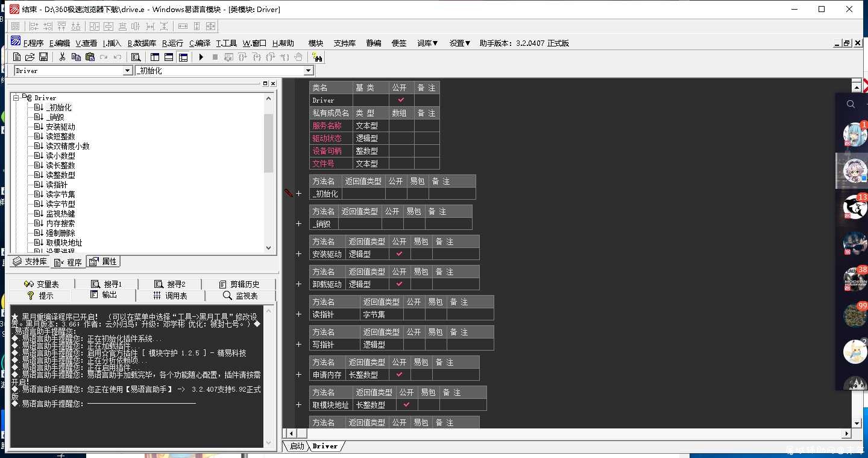868x458 pixels.
Task: Open the Driver class combo box dropdown
Action: tap(127, 71)
